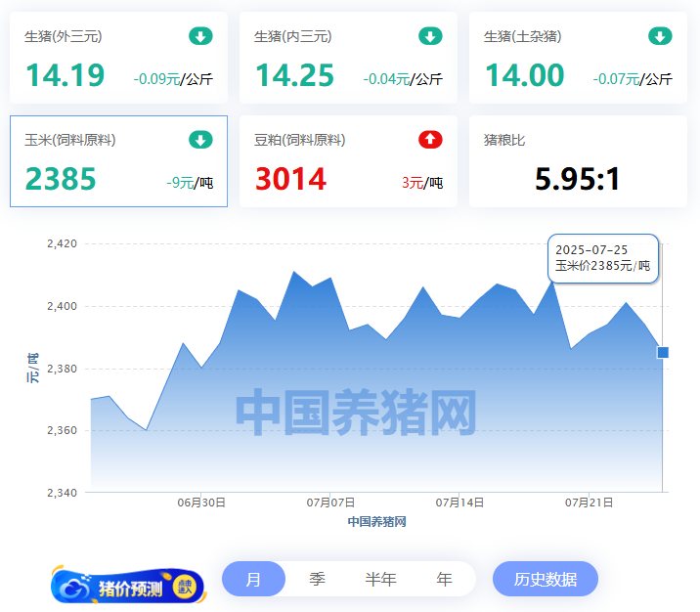Image resolution: width=700 pixels, height=612 pixels.
Task: Click the 2,380 y-axis label
Action: tap(62, 369)
